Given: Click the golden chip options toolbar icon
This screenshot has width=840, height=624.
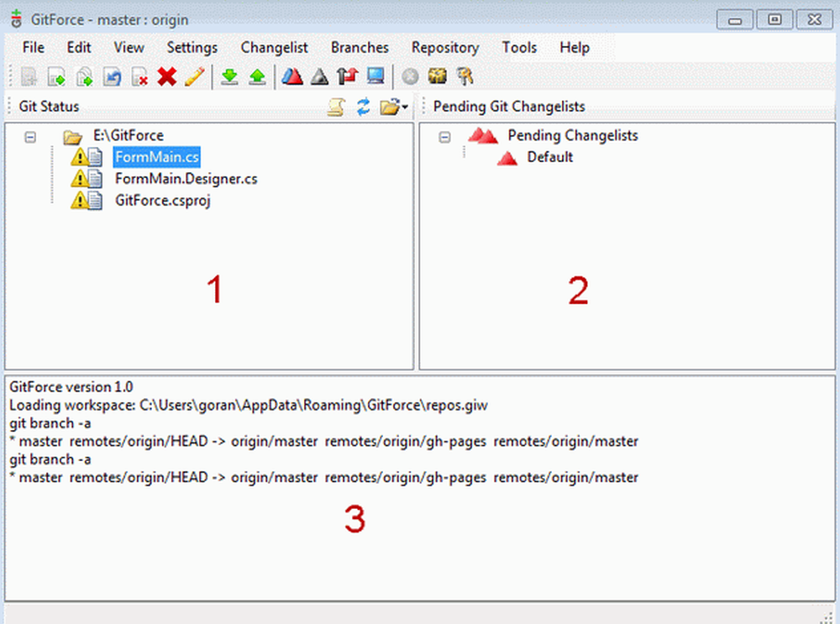Looking at the screenshot, I should tap(437, 76).
